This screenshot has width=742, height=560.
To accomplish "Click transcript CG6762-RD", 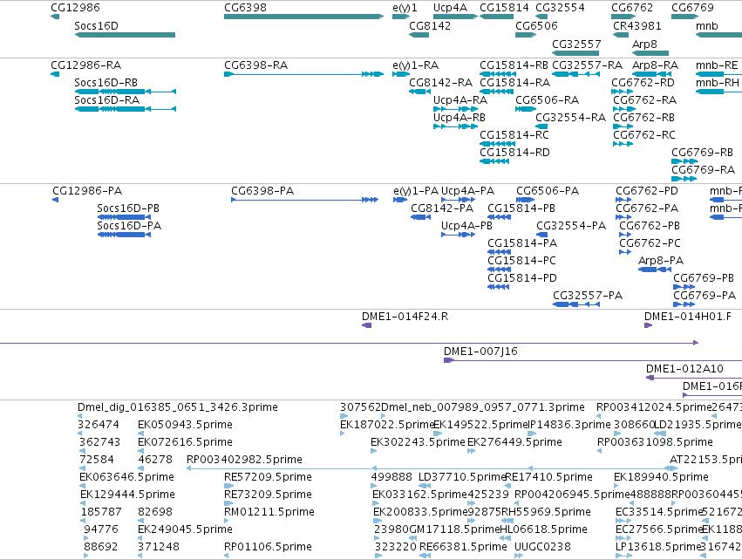I will pyautogui.click(x=623, y=92).
